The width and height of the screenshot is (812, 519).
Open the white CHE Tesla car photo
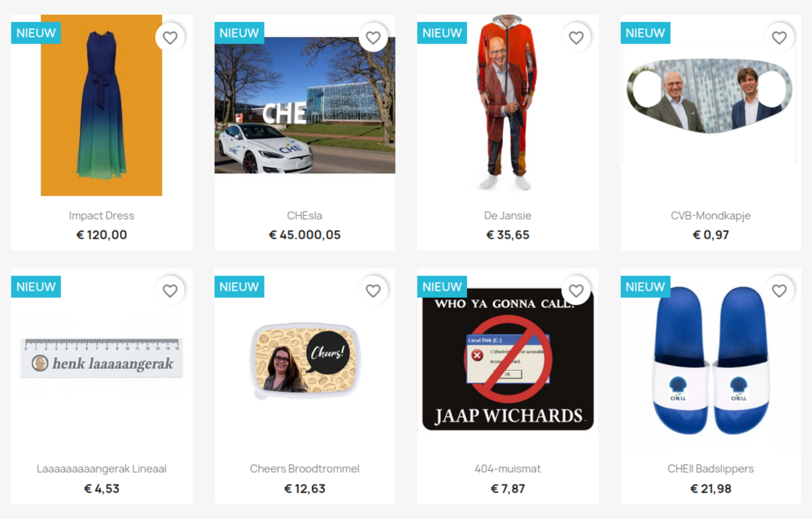click(304, 105)
